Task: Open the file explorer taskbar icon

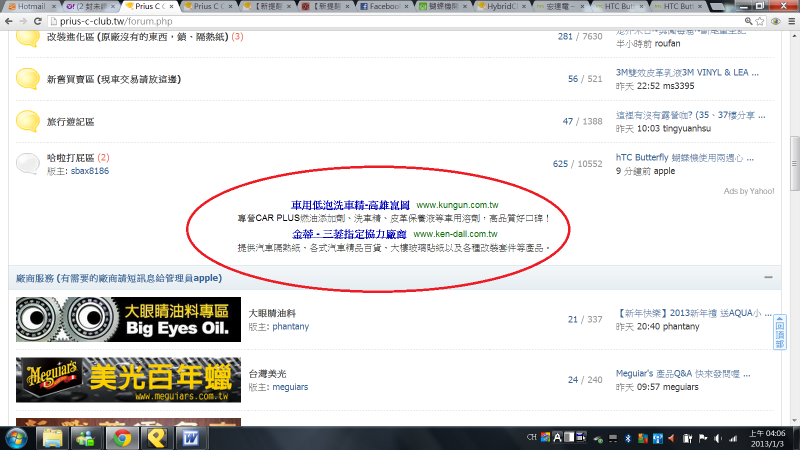Action: coord(52,438)
